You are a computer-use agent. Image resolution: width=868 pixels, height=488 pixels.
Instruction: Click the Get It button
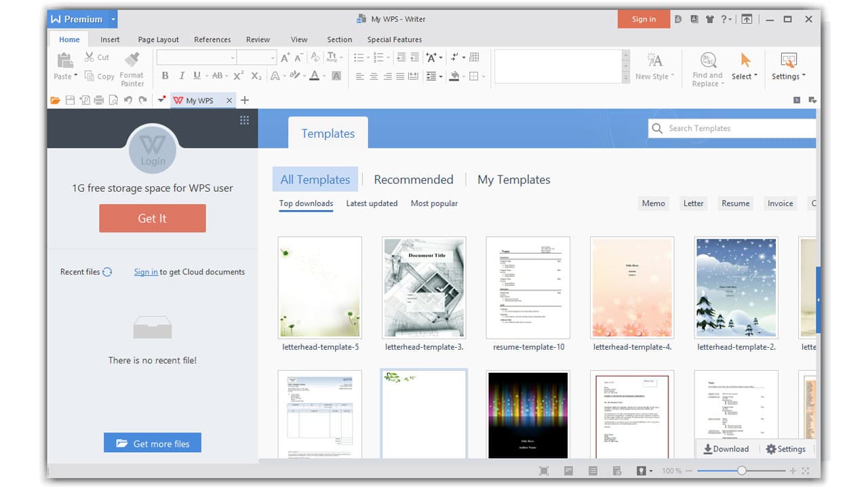[152, 218]
